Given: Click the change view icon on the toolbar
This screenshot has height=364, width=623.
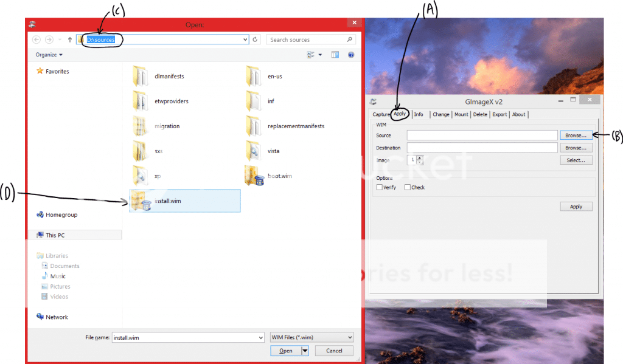Looking at the screenshot, I should click(311, 54).
